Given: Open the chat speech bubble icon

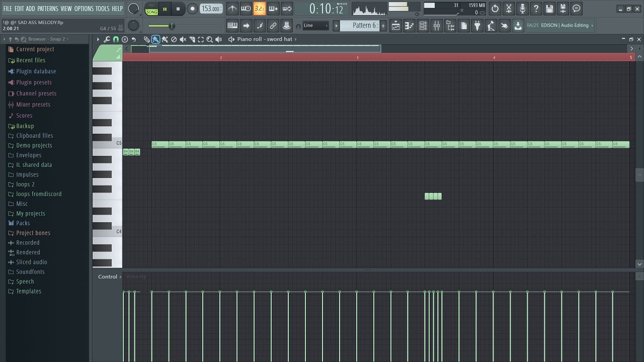Looking at the screenshot, I should click(577, 9).
